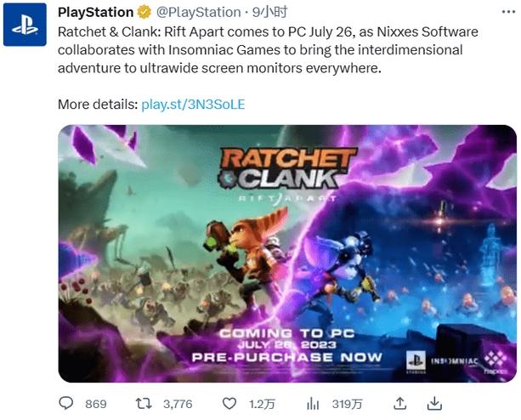This screenshot has height=420, width=521.
Task: Click the Insomniac logo in the banner
Action: point(456,361)
